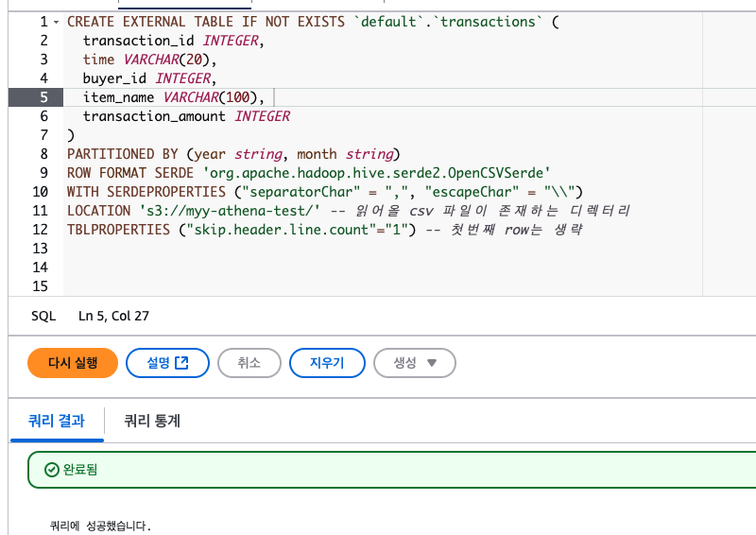This screenshot has height=535, width=756.
Task: Click the Ln 5, Col 27 position indicator
Action: click(x=113, y=316)
